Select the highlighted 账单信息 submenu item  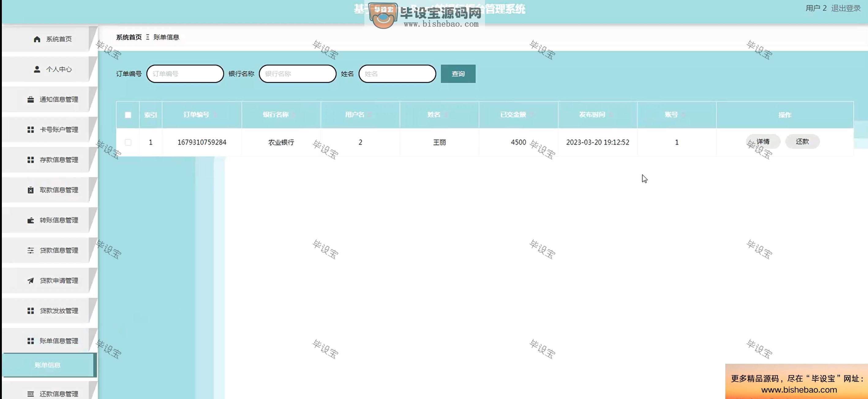point(50,365)
